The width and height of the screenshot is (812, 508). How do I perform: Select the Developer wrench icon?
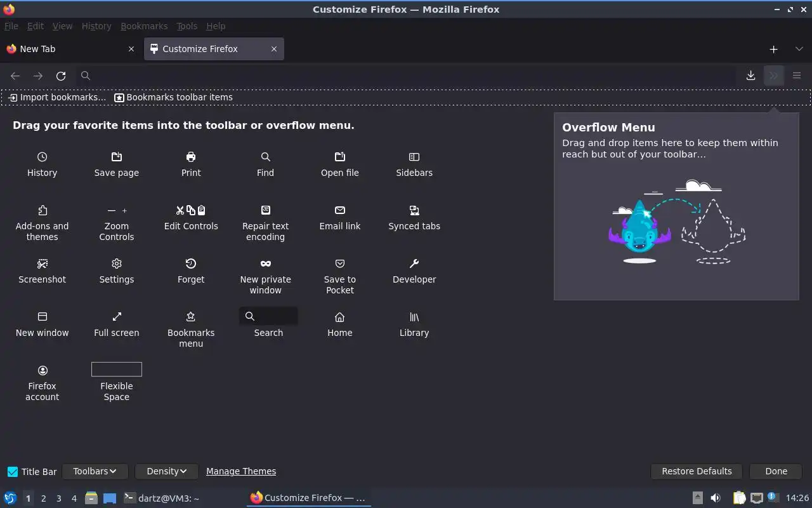click(x=414, y=264)
